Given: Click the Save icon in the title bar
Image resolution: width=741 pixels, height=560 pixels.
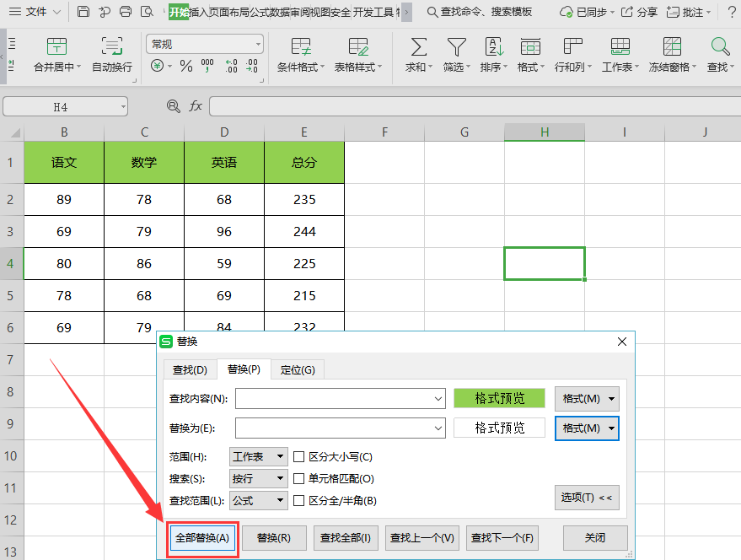Looking at the screenshot, I should pyautogui.click(x=83, y=12).
